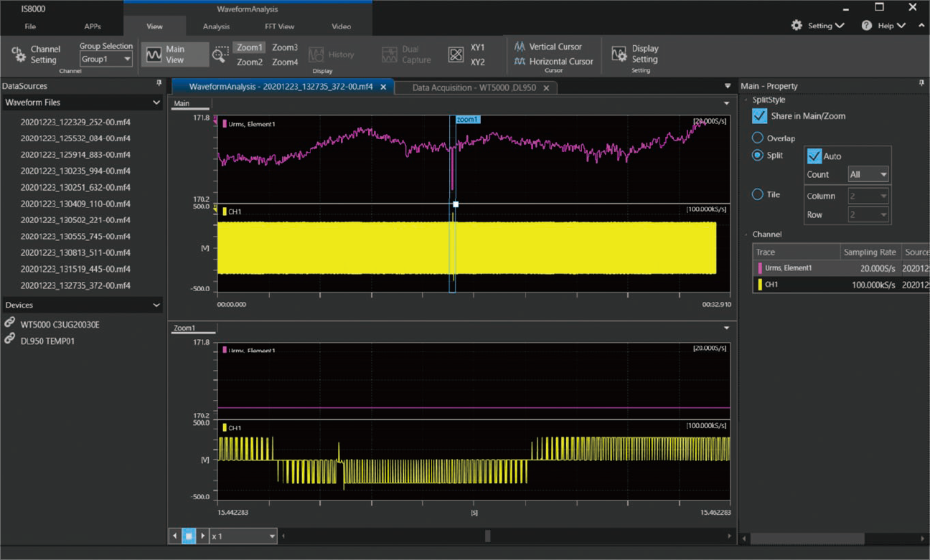Viewport: 930px width, 560px height.
Task: Open the Column dropdown
Action: [x=868, y=195]
